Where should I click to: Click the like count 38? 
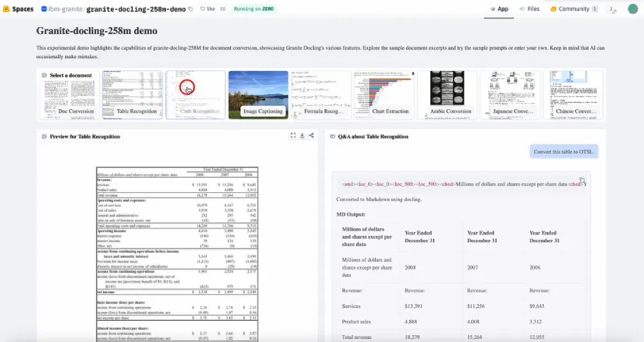[222, 8]
